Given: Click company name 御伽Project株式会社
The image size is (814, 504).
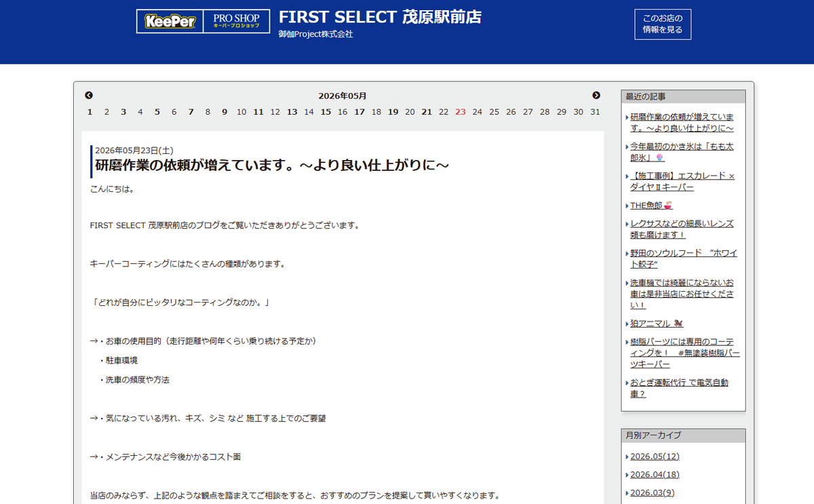Looking at the screenshot, I should coord(315,34).
